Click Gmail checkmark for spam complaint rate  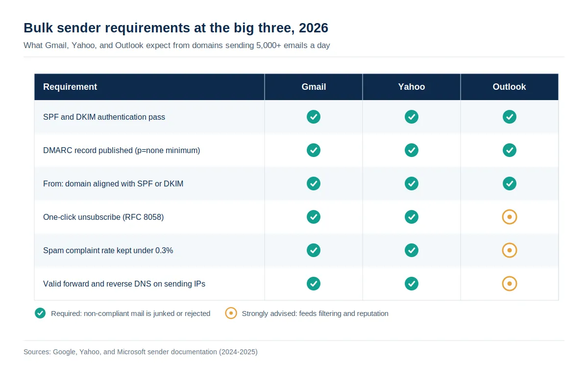(x=314, y=250)
